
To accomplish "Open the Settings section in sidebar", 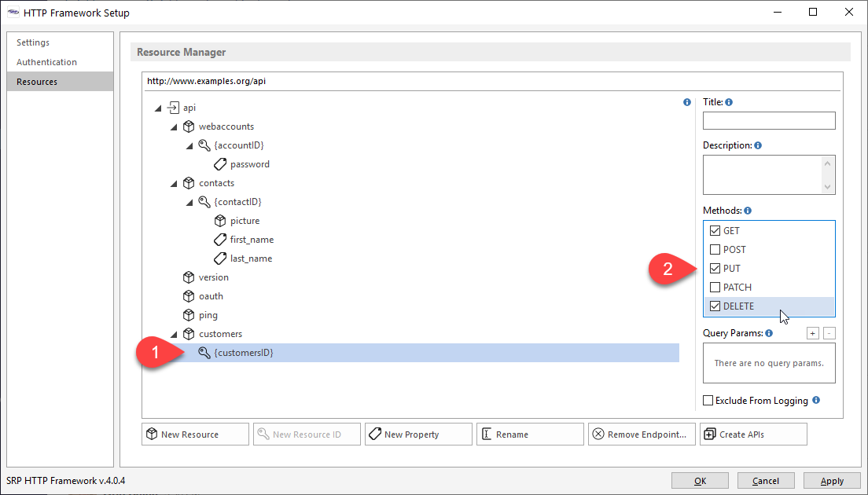I will [x=33, y=42].
